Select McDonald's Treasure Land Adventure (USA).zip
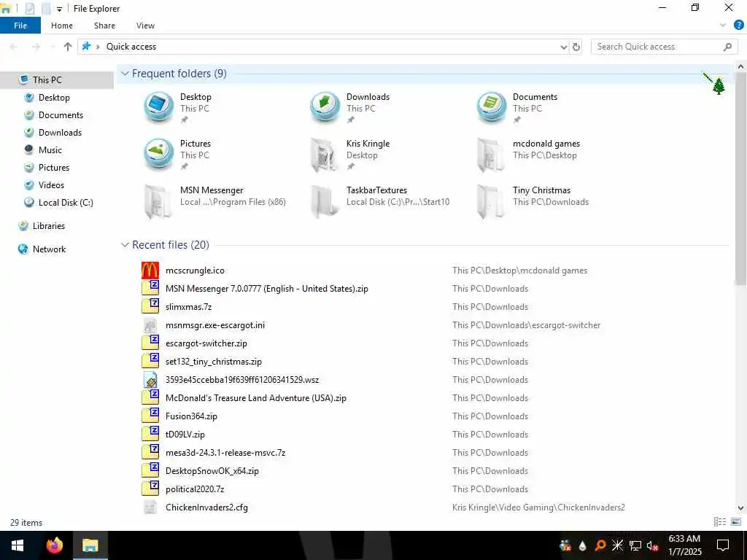The width and height of the screenshot is (747, 560). tap(256, 398)
